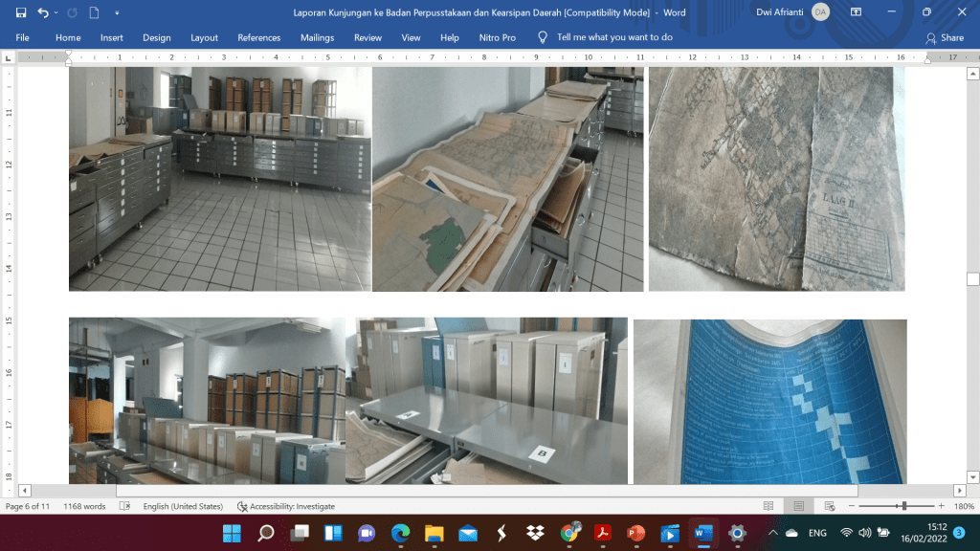Click the Tell me what you want to do box

coord(613,37)
